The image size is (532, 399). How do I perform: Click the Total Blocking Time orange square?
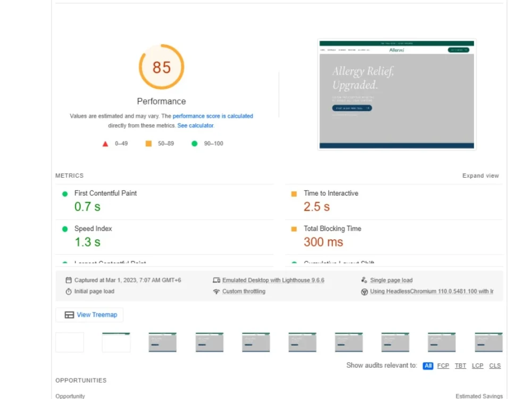pyautogui.click(x=294, y=229)
